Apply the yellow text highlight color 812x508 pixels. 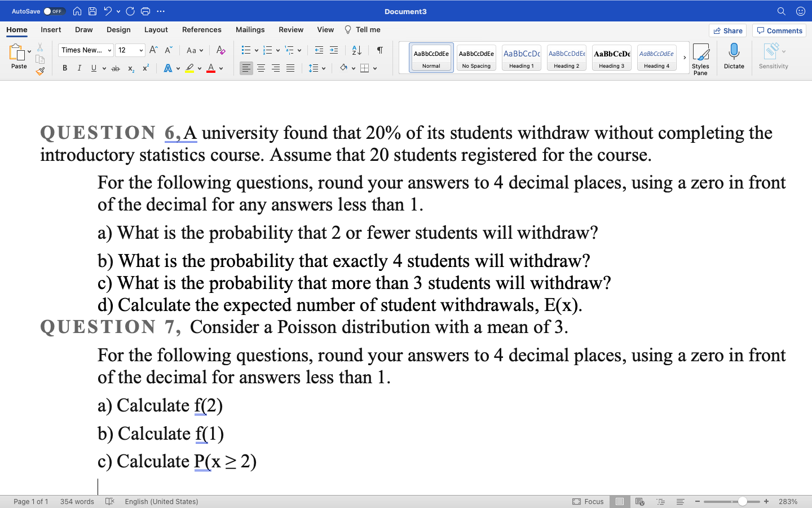pos(189,68)
